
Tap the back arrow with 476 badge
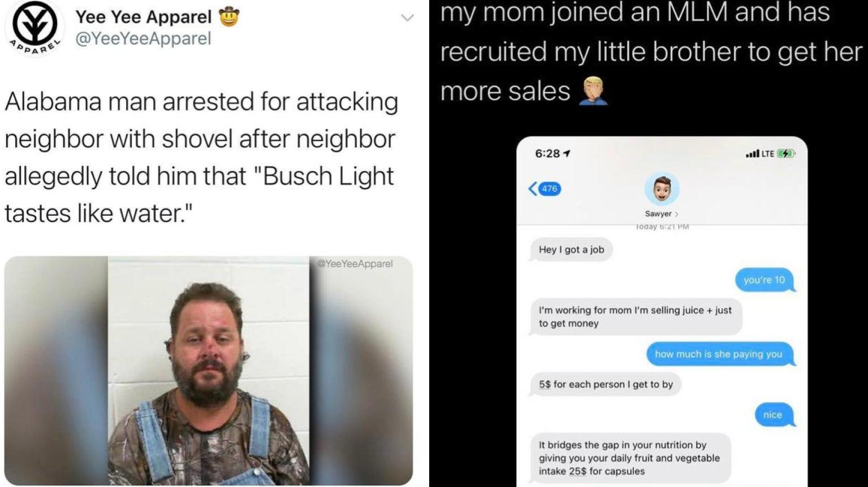[x=545, y=189]
